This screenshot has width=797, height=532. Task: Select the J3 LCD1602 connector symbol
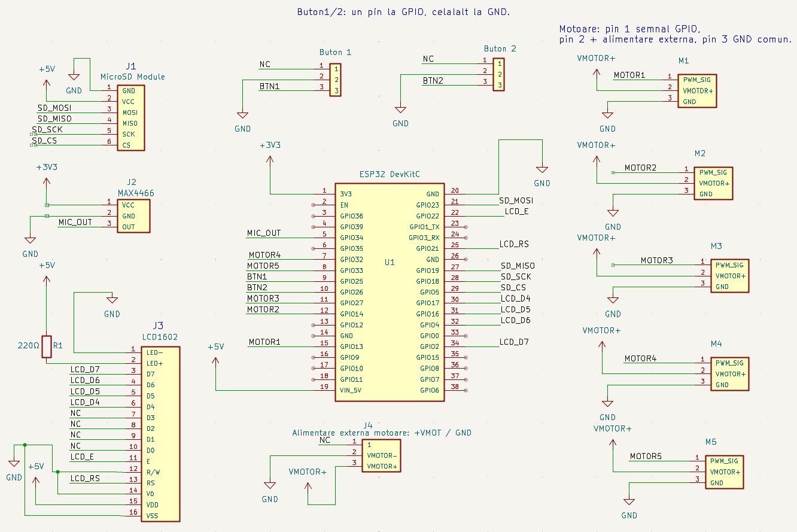pos(160,433)
